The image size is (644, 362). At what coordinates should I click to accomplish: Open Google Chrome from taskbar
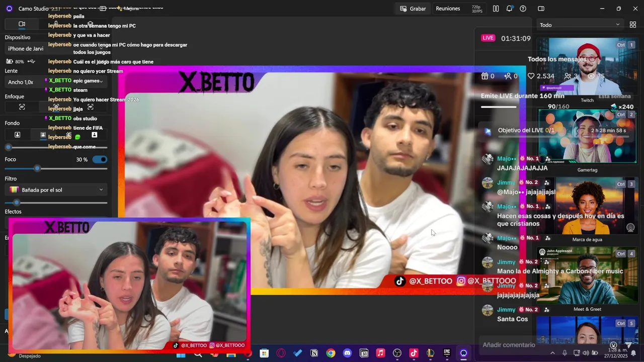tap(331, 353)
